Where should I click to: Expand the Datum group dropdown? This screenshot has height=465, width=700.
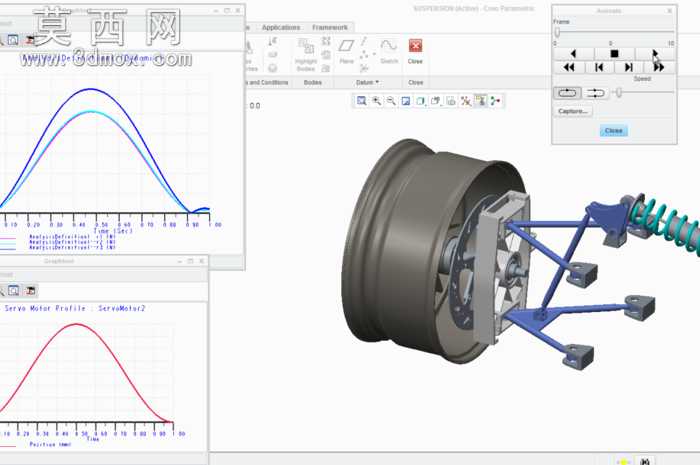coord(367,83)
